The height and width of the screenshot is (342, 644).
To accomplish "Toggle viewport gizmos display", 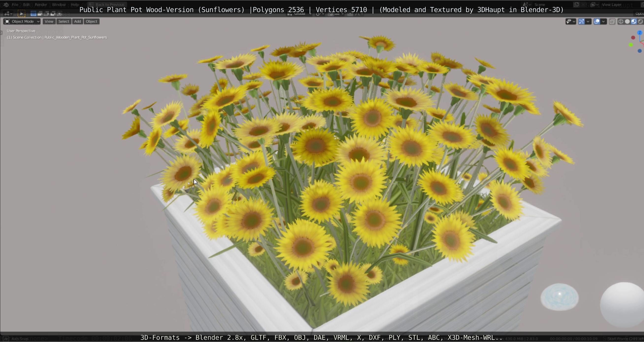I will [x=581, y=21].
